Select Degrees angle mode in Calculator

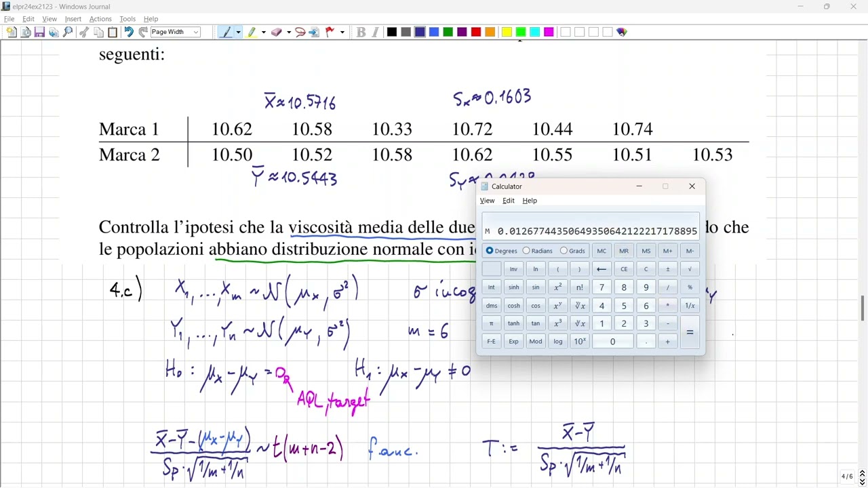[501, 251]
